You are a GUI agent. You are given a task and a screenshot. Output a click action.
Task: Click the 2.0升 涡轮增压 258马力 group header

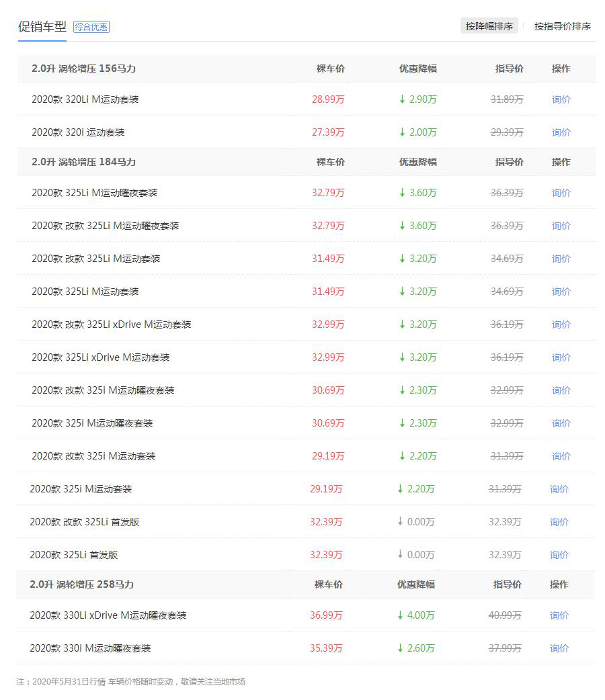(x=82, y=584)
